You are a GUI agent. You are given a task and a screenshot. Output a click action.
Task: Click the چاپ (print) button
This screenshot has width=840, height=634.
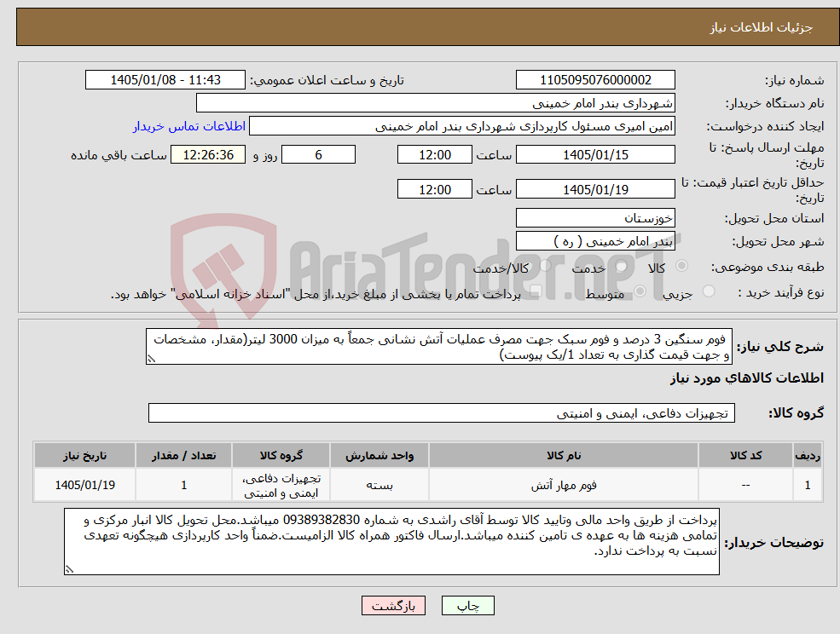(467, 606)
